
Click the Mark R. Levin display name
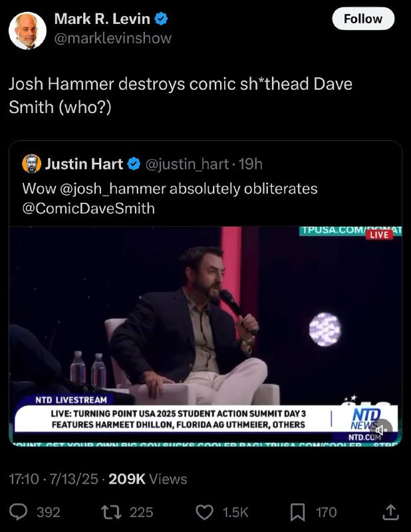pos(102,19)
